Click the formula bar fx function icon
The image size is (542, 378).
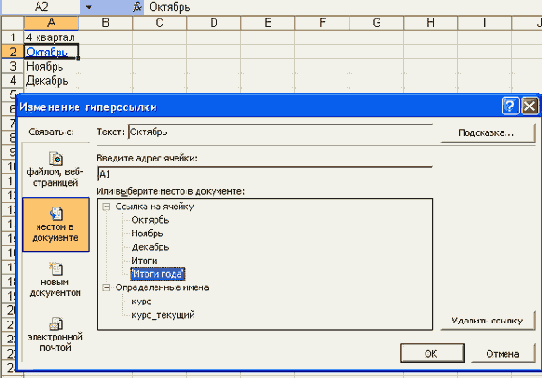138,7
